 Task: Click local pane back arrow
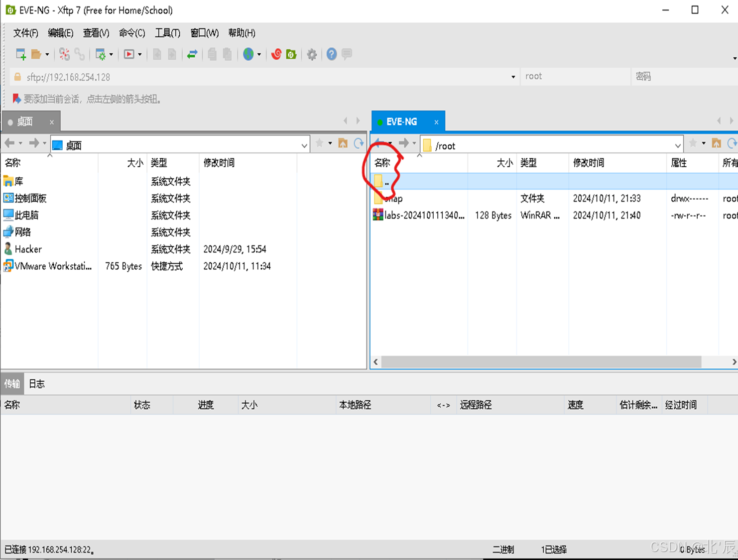pos(9,143)
